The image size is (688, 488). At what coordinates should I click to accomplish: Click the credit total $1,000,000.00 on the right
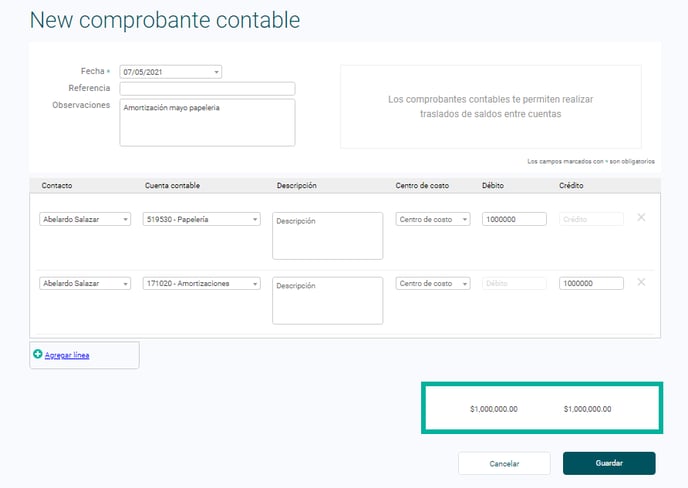(587, 409)
